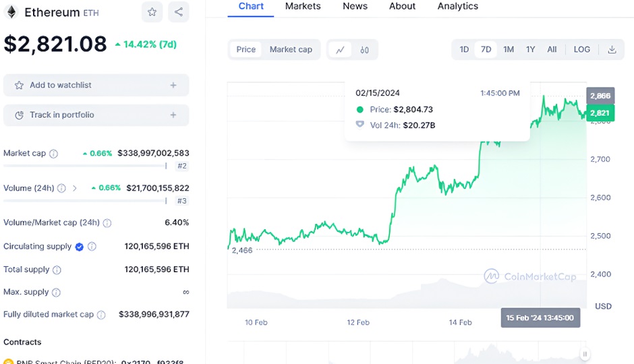Open the Chart tab
Screen dimensions: 634x364
coord(251,7)
